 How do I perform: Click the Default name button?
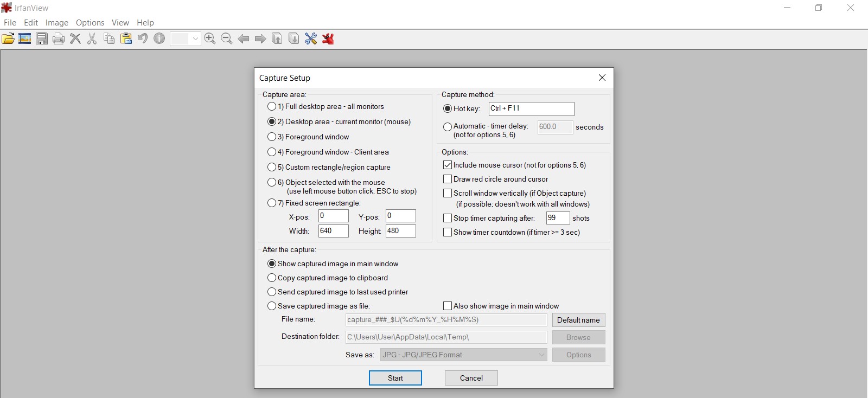(578, 320)
